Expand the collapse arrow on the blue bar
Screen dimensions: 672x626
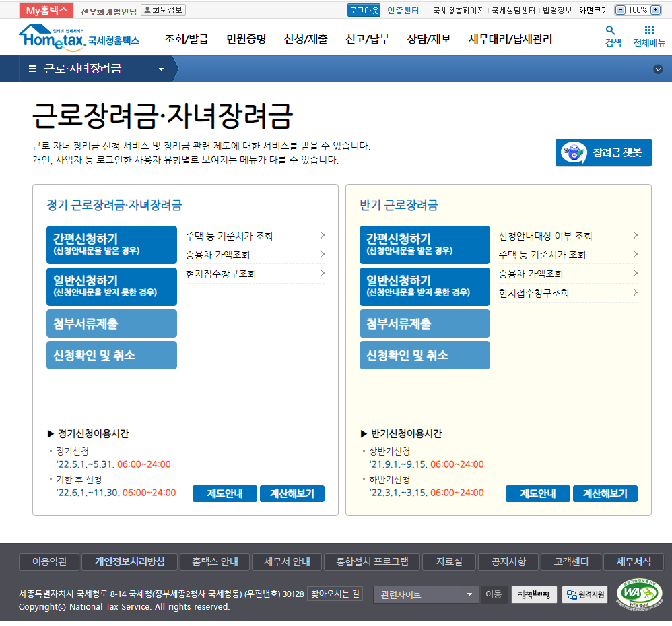pyautogui.click(x=658, y=69)
